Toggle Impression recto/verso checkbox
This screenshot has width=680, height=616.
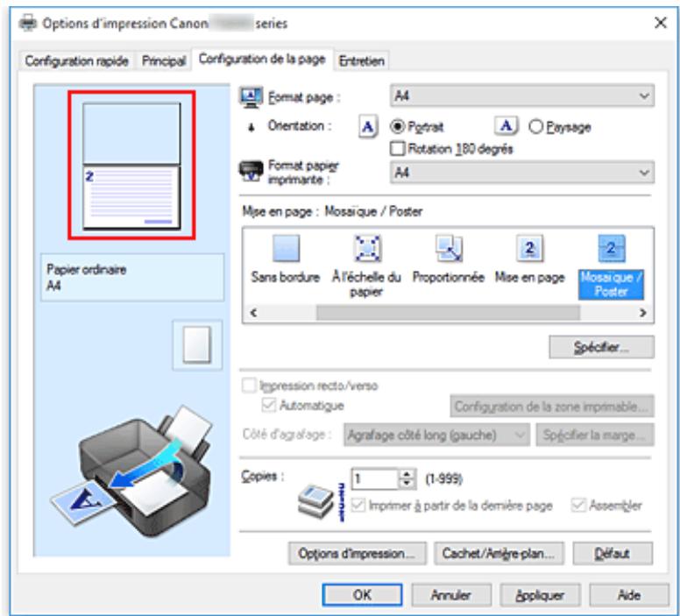[x=249, y=386]
